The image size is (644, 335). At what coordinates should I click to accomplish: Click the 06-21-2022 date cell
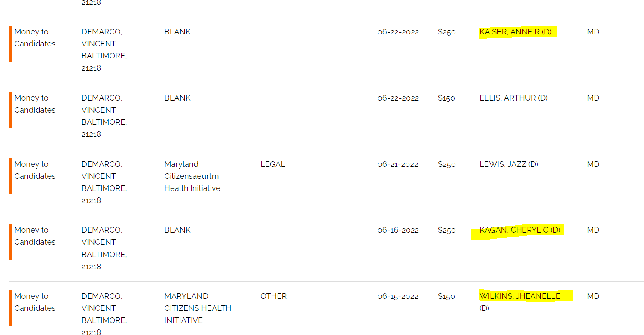pyautogui.click(x=397, y=164)
